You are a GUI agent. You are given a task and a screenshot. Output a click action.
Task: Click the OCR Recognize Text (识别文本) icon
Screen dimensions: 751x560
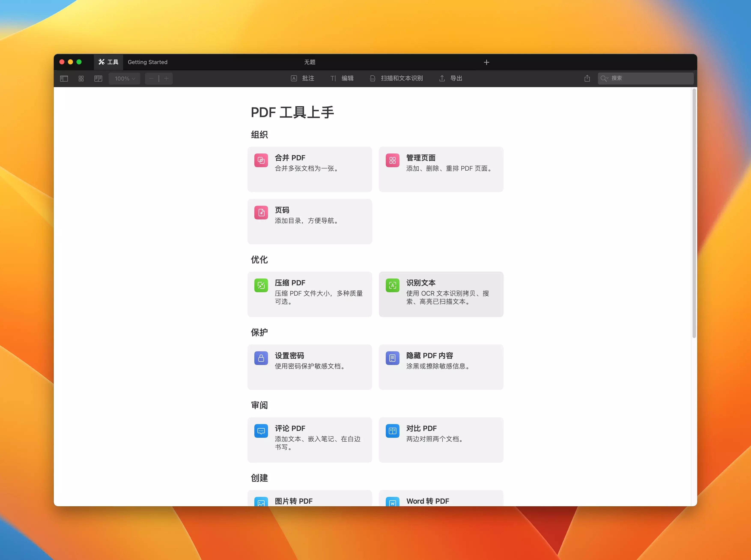pyautogui.click(x=392, y=285)
